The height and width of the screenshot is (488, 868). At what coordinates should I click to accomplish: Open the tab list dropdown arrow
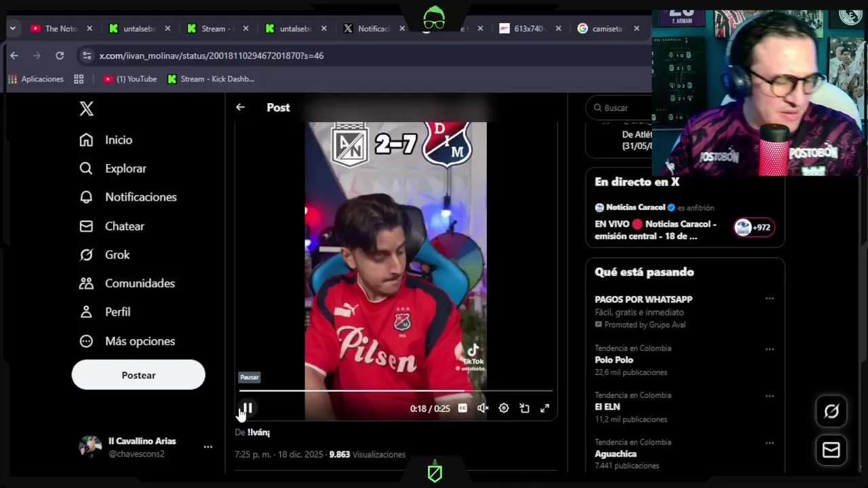[x=12, y=28]
